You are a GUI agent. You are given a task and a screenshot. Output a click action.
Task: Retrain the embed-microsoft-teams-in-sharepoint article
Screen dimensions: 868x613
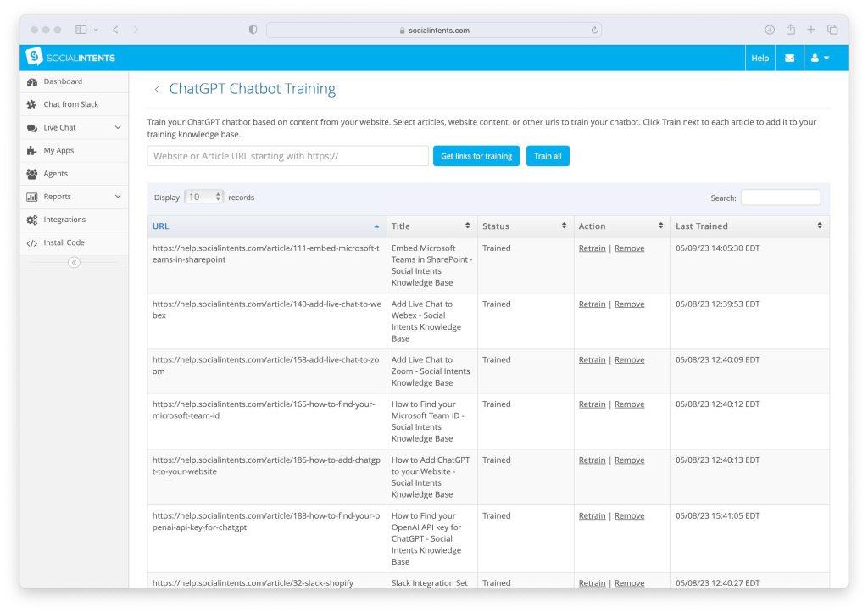pos(592,248)
